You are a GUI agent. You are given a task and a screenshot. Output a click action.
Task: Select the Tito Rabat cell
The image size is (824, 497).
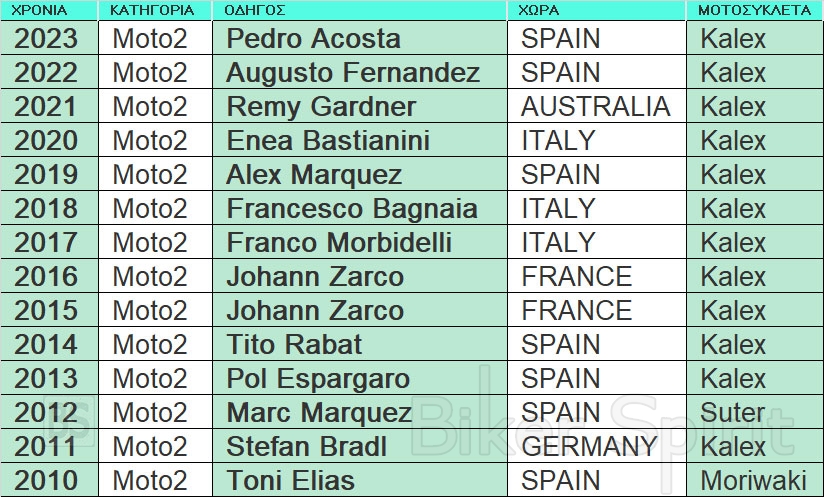[294, 345]
